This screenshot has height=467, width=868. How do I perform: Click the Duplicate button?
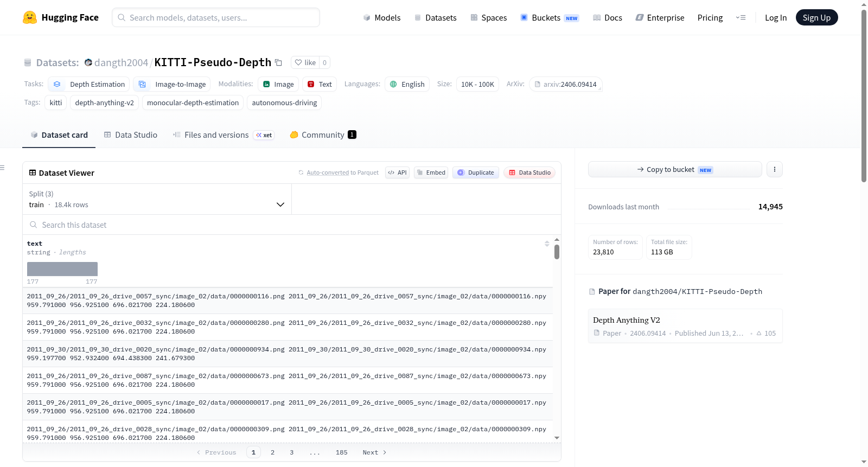point(476,172)
